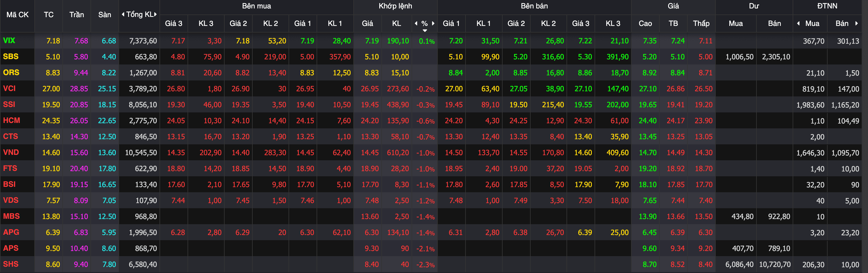
Task: Click the Bên bán group header
Action: pyautogui.click(x=534, y=6)
